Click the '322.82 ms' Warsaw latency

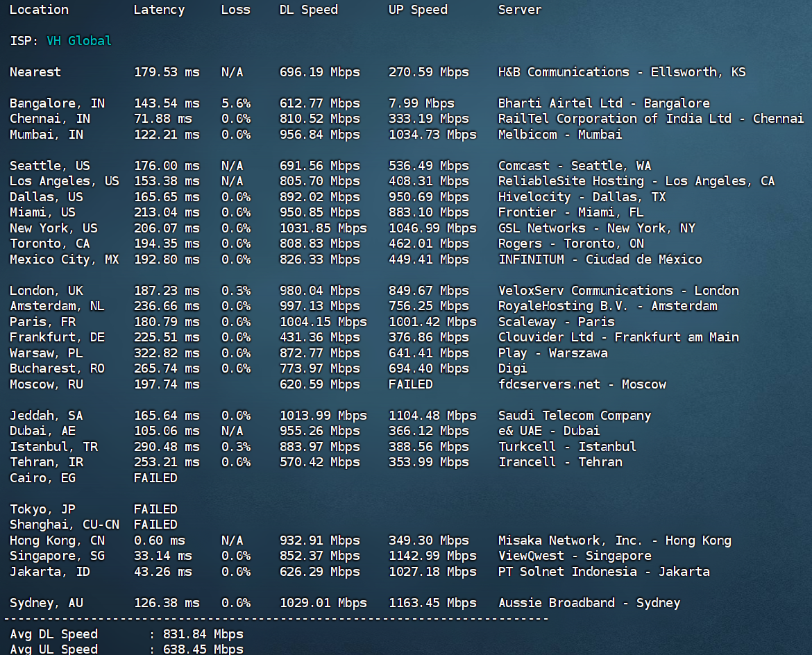coord(167,353)
